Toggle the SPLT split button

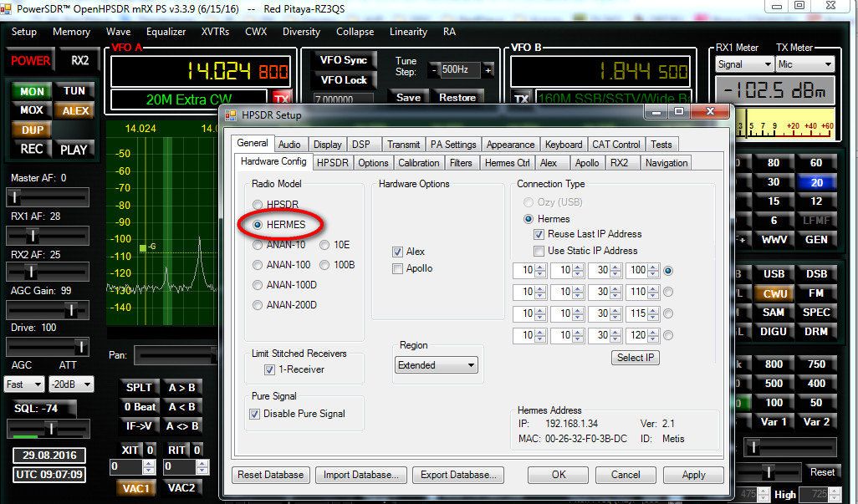point(139,388)
